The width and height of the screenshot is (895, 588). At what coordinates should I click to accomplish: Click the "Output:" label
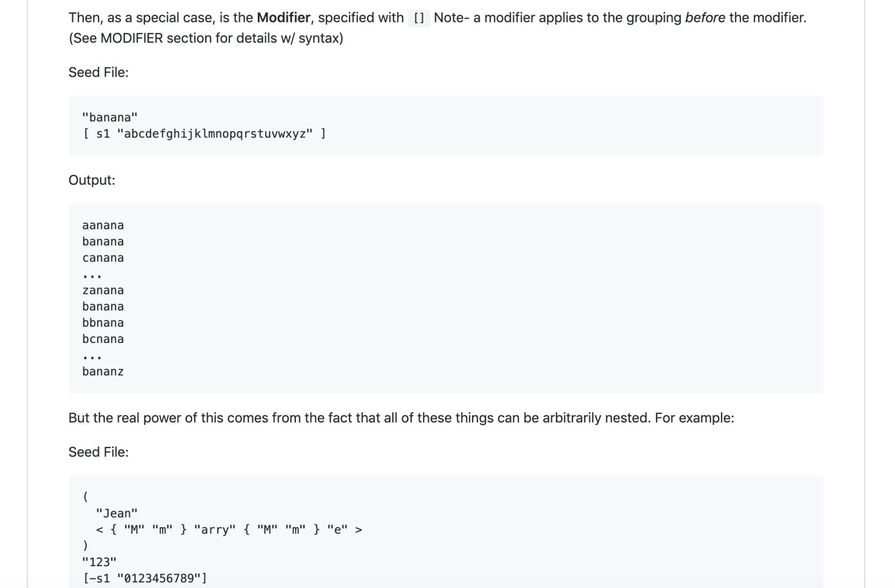(92, 180)
